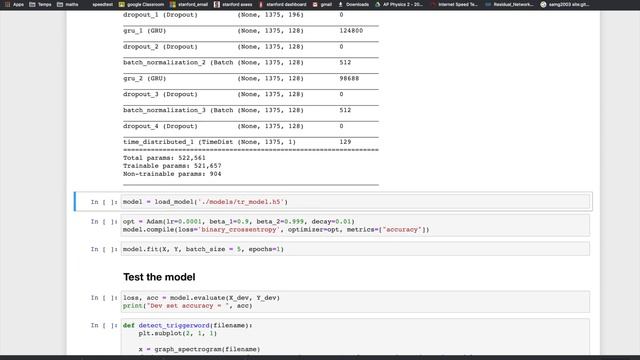Open the Residual_Network bookmark
640x360 pixels.
[x=509, y=4]
